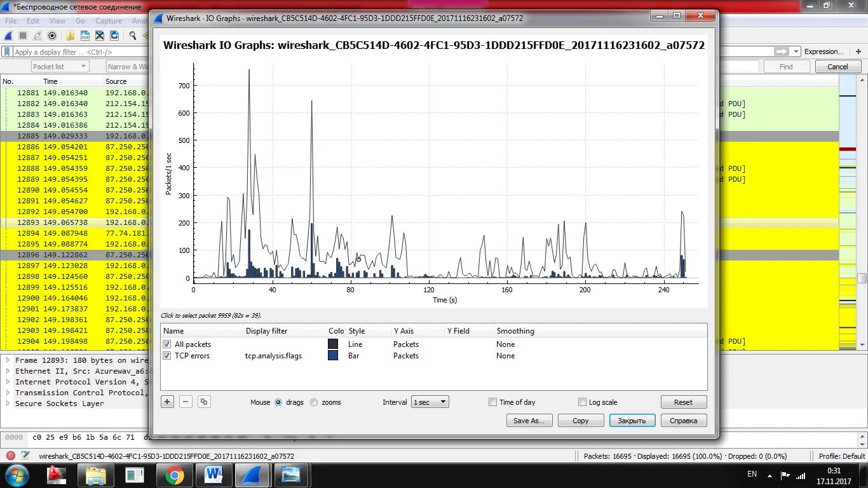Click the Save As... button

click(x=529, y=421)
